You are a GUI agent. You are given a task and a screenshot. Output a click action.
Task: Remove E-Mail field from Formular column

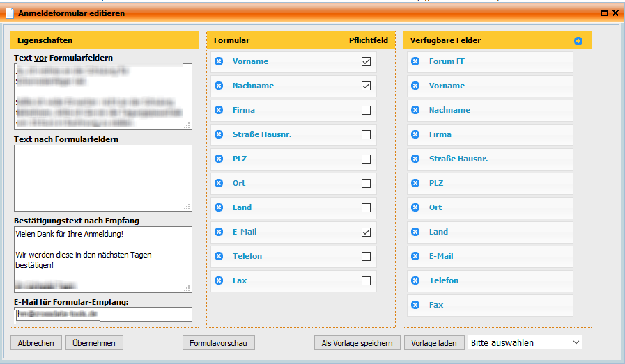[x=219, y=232]
